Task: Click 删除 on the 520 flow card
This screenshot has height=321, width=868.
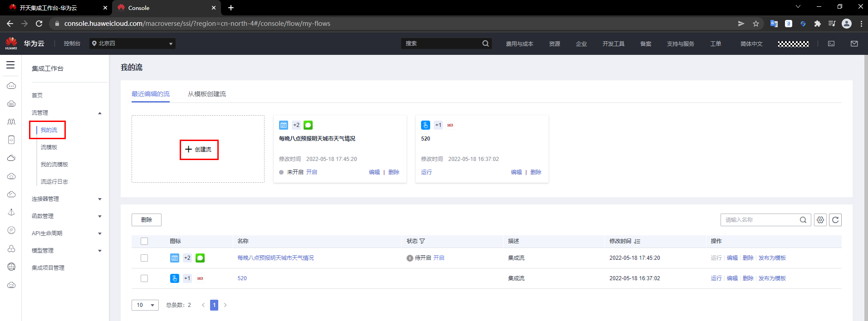Action: click(536, 172)
